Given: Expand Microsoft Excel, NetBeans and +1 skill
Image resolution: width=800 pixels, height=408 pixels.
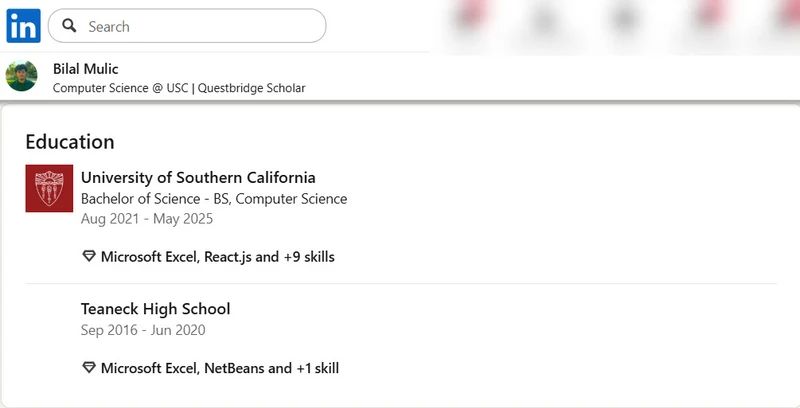Looking at the screenshot, I should tap(220, 368).
